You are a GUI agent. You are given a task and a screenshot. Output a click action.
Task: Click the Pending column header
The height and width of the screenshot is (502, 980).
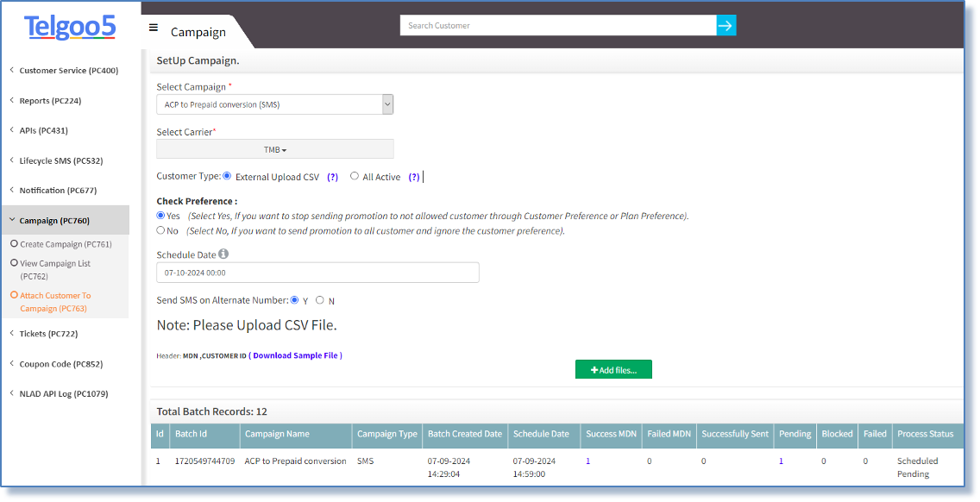[x=795, y=434]
